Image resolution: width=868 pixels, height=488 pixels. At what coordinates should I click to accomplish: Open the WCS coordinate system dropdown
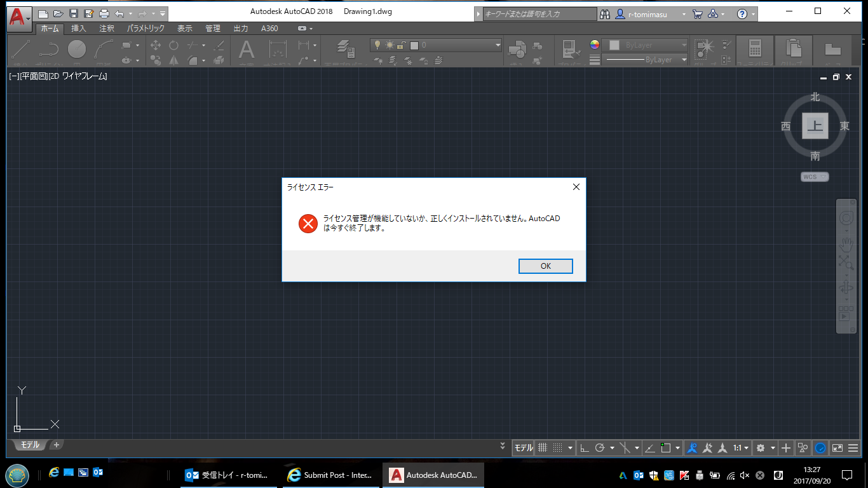tap(815, 177)
